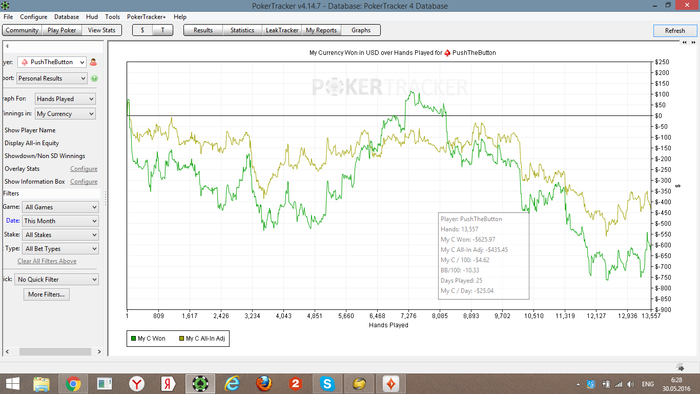Click Clear All Filters Above link
The height and width of the screenshot is (394, 700).
pyautogui.click(x=47, y=261)
